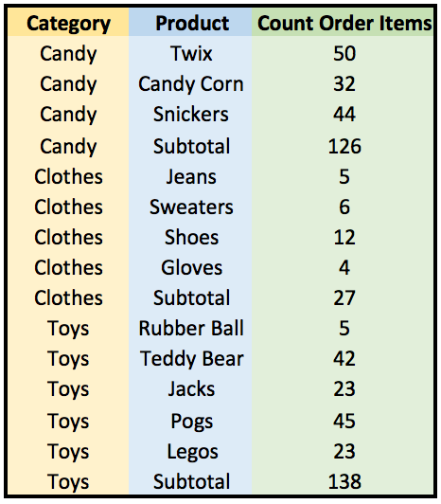Click the Count Order Items header
This screenshot has width=441, height=504.
[344, 23]
